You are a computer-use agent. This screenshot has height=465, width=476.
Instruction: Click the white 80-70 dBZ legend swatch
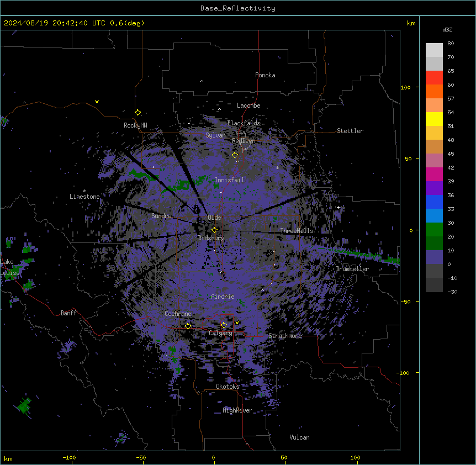point(434,50)
